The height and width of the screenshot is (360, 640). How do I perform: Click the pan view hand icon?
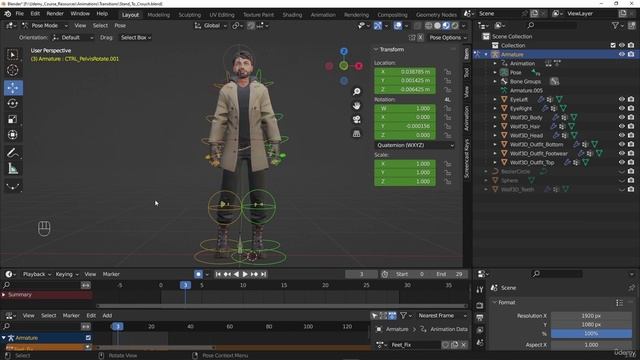click(x=356, y=105)
